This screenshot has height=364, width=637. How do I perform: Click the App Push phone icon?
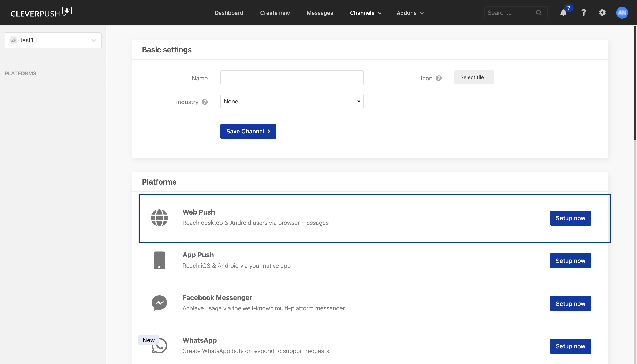click(x=159, y=261)
